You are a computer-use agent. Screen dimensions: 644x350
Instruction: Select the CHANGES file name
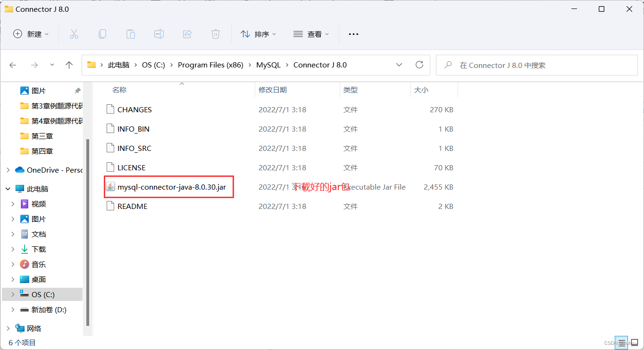tap(134, 109)
